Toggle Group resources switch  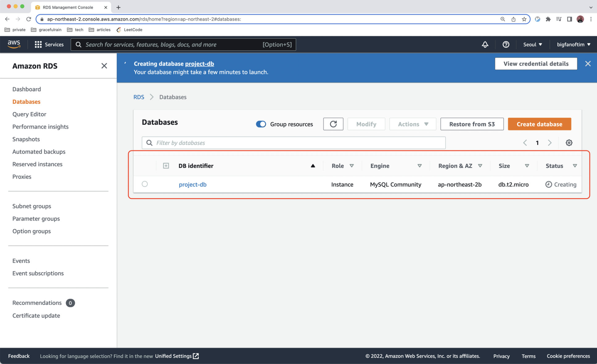261,124
